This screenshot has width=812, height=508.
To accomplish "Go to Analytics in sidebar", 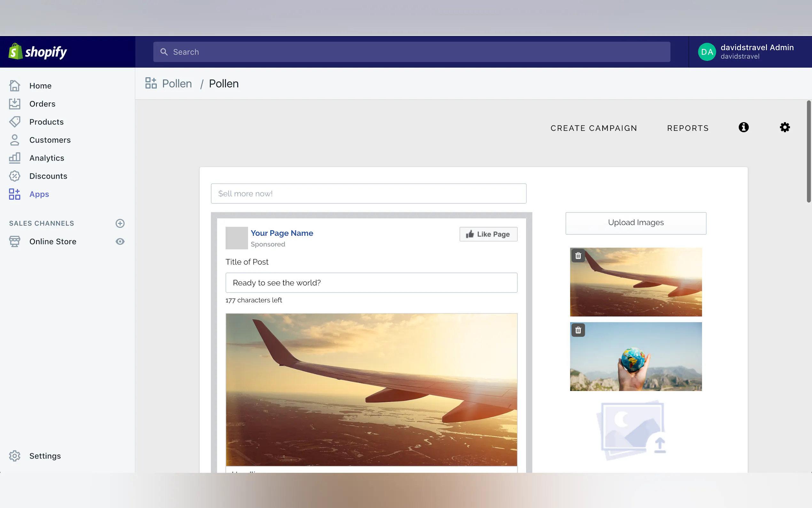I will (x=47, y=158).
